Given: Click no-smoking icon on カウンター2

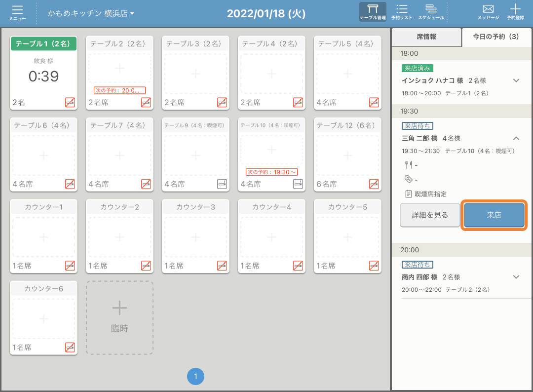Looking at the screenshot, I should click(x=146, y=266).
